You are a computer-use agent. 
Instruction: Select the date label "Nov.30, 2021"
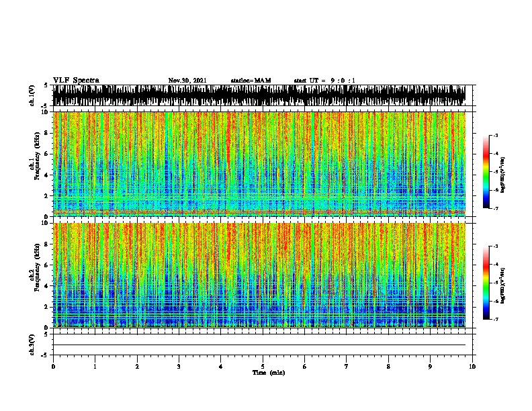pyautogui.click(x=187, y=81)
